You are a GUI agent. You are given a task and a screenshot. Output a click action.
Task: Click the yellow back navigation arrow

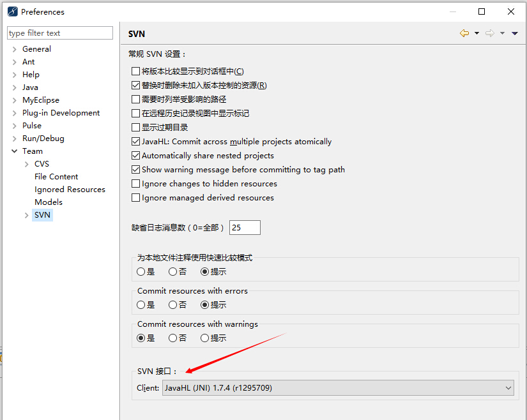(x=464, y=33)
